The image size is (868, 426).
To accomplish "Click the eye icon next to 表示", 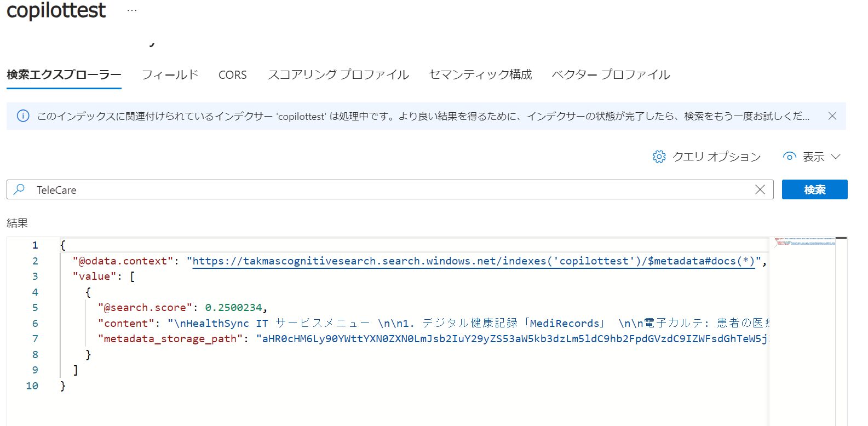I will click(789, 157).
